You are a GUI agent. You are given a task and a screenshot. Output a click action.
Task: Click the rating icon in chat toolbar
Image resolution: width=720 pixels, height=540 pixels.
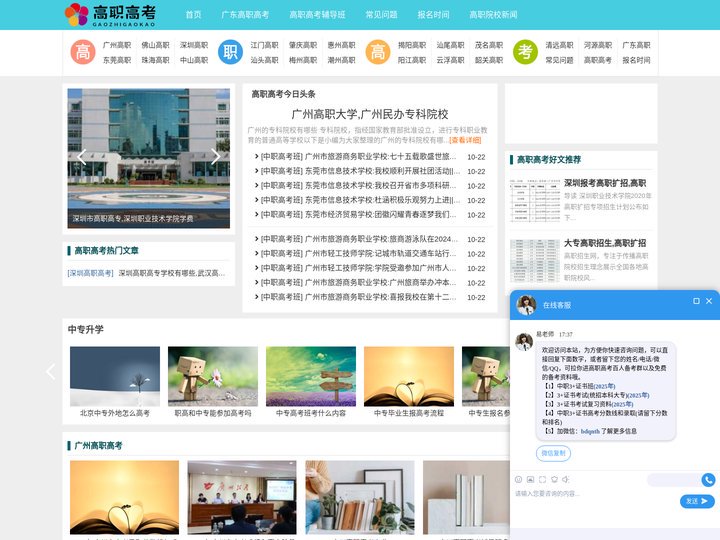(x=554, y=479)
